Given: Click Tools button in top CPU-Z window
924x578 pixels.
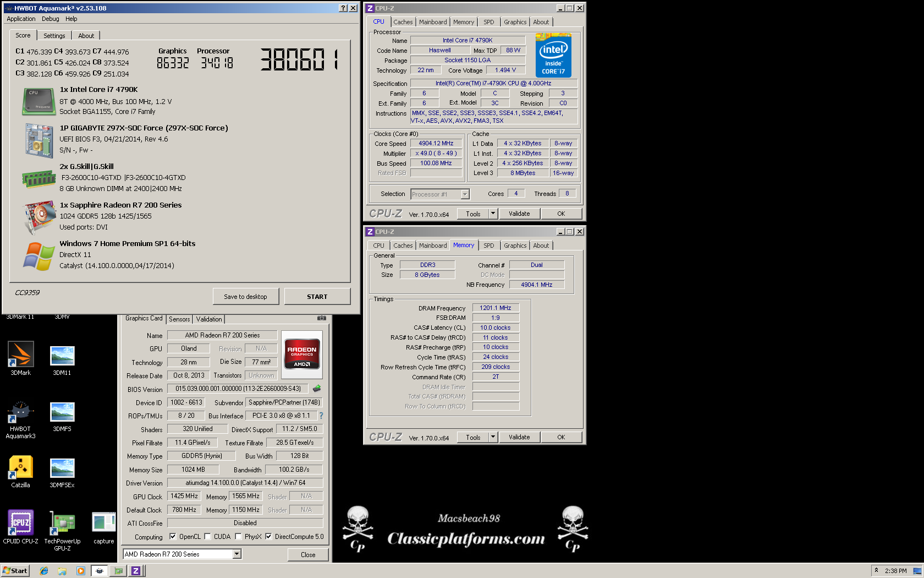Looking at the screenshot, I should coord(473,214).
